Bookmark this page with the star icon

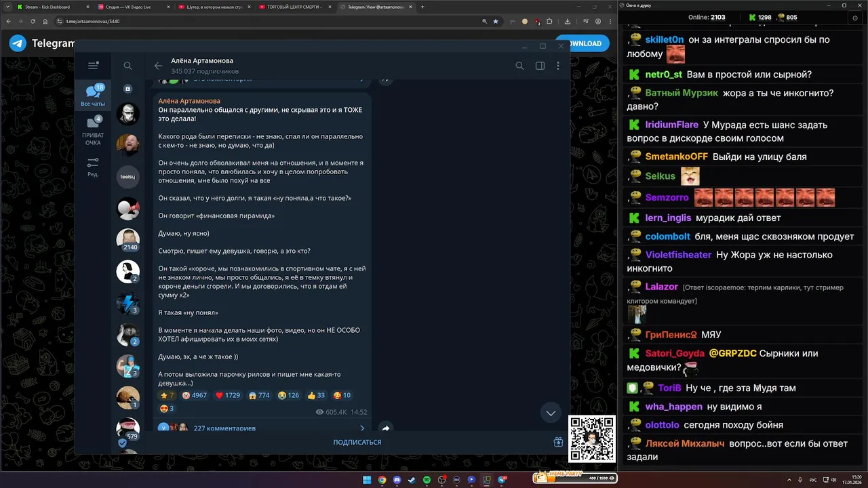click(496, 21)
